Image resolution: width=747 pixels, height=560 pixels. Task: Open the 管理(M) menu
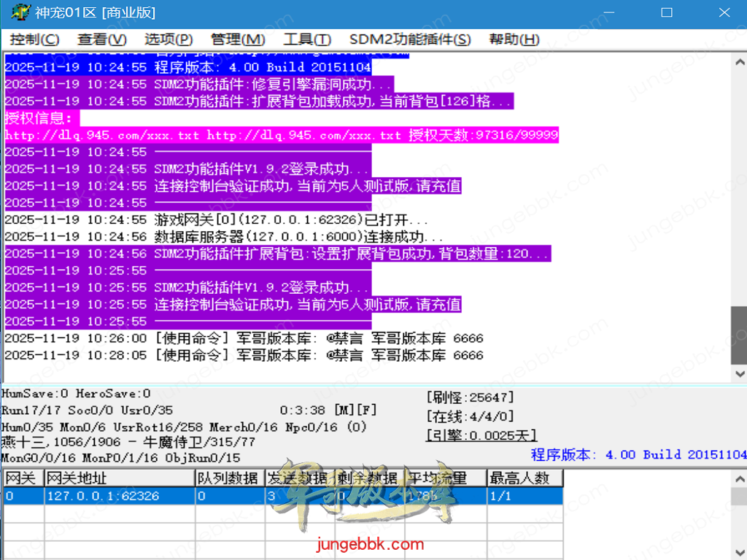click(238, 39)
